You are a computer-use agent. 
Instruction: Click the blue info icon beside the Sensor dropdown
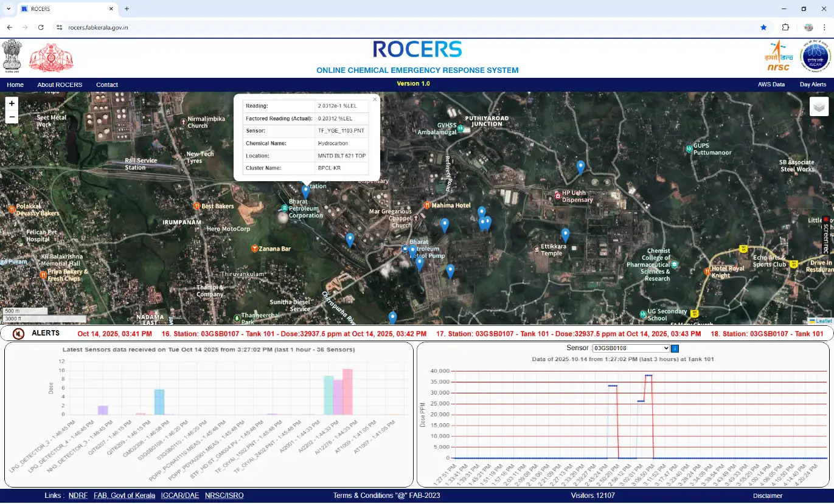[675, 348]
